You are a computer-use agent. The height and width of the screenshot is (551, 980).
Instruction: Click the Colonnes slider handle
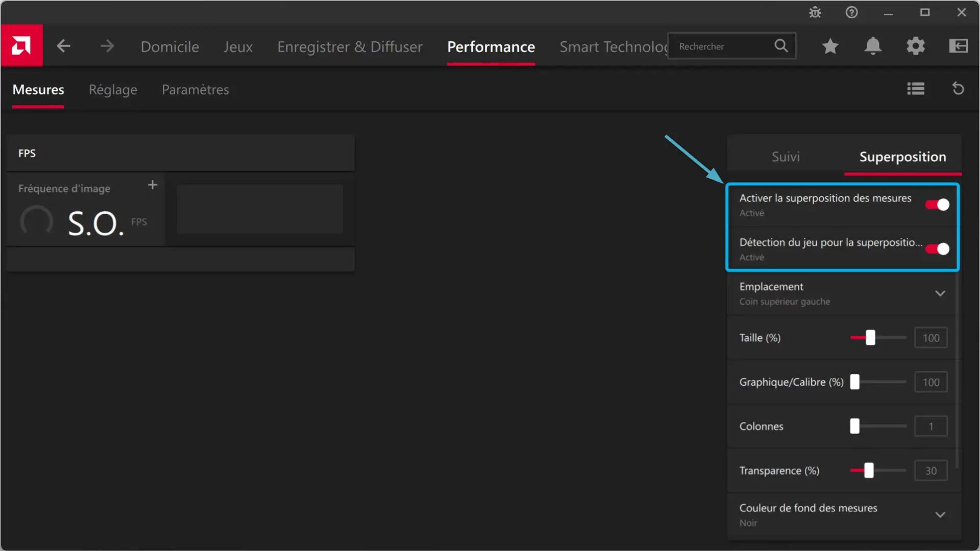[x=854, y=426]
